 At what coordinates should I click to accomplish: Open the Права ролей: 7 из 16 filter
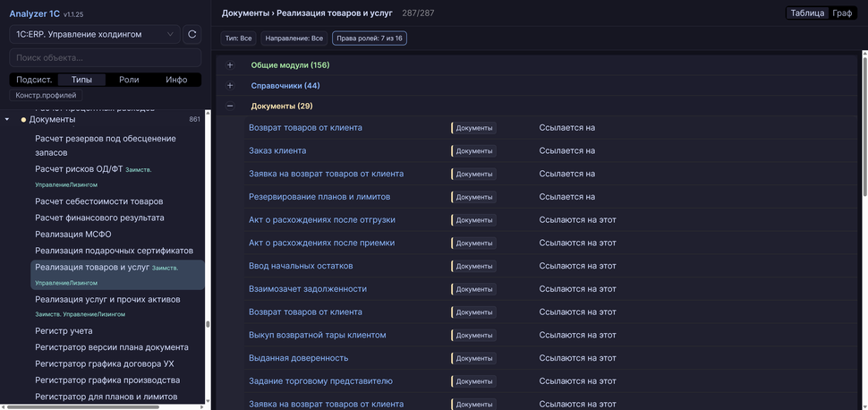pos(369,38)
